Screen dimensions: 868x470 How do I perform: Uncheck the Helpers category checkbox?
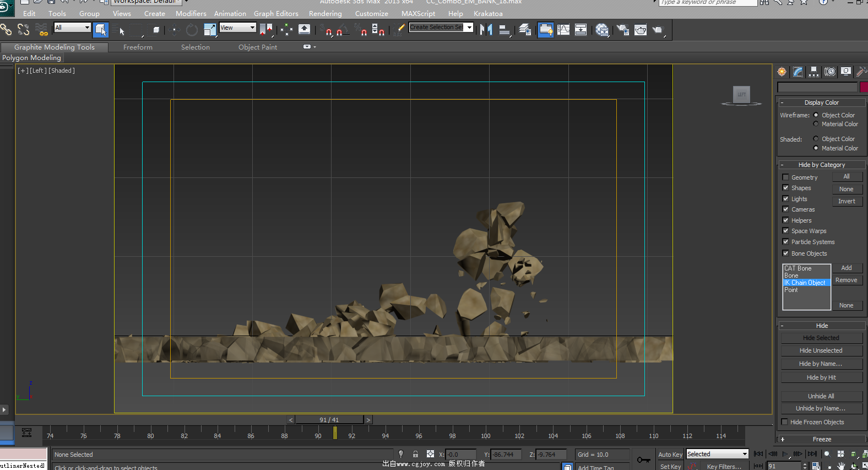pyautogui.click(x=786, y=220)
